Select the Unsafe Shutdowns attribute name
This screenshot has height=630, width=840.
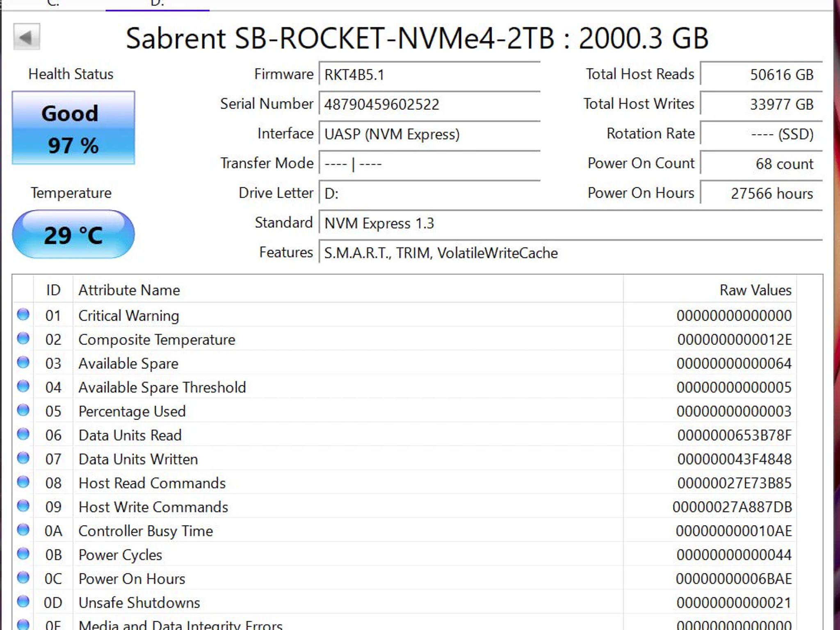[139, 603]
